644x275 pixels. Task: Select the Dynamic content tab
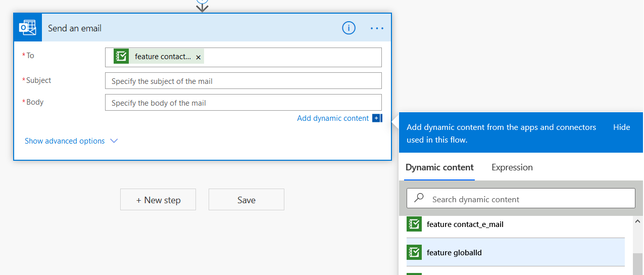pos(439,167)
